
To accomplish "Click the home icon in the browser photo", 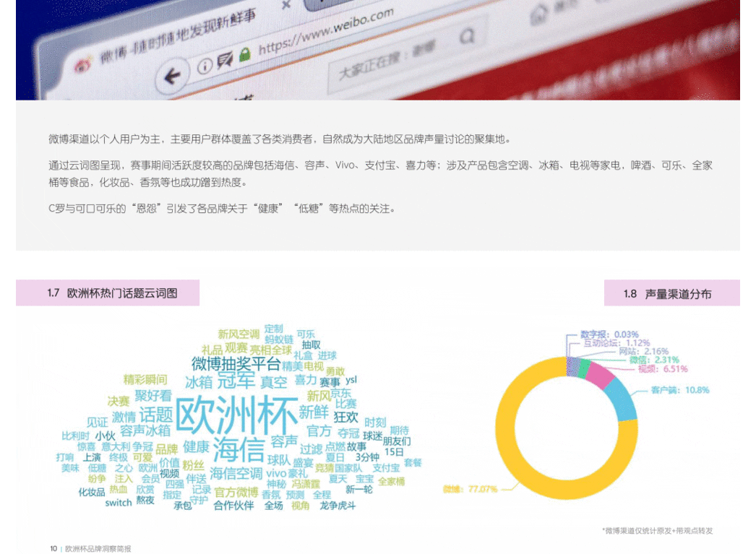I will pos(539,15).
